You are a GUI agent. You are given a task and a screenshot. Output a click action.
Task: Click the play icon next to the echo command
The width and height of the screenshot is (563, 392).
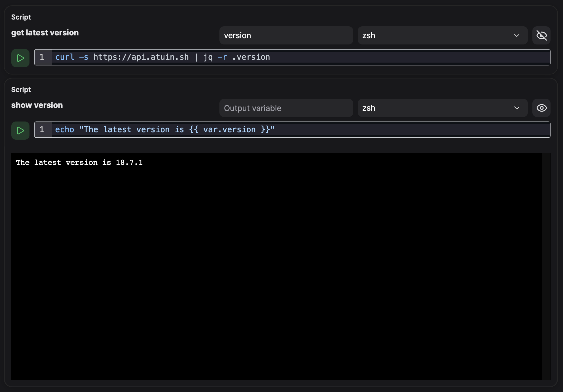point(20,130)
